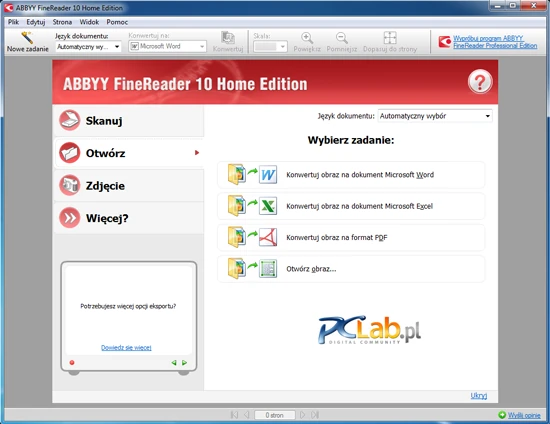Open the Plik menu
This screenshot has width=550, height=424.
point(13,22)
